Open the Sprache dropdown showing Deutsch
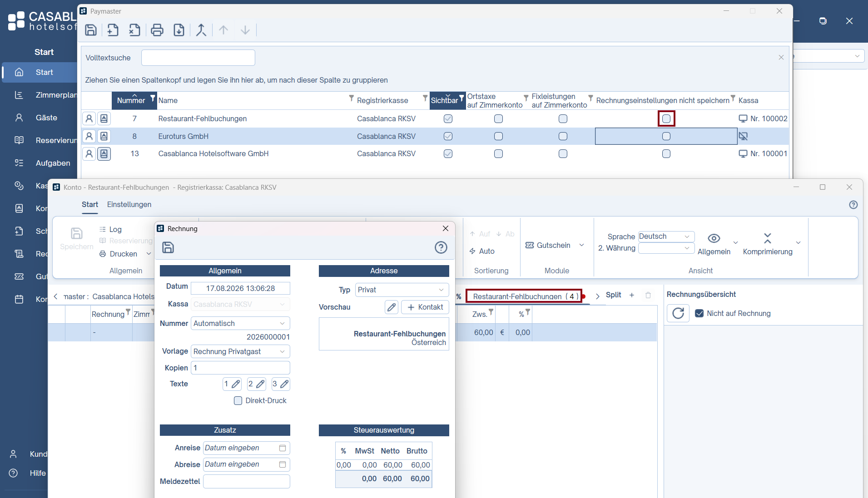 point(666,237)
